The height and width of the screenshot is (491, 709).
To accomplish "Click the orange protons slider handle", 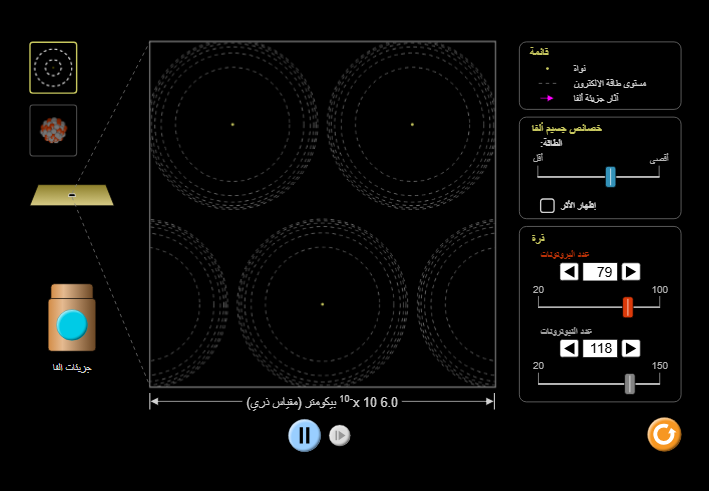I will 628,307.
